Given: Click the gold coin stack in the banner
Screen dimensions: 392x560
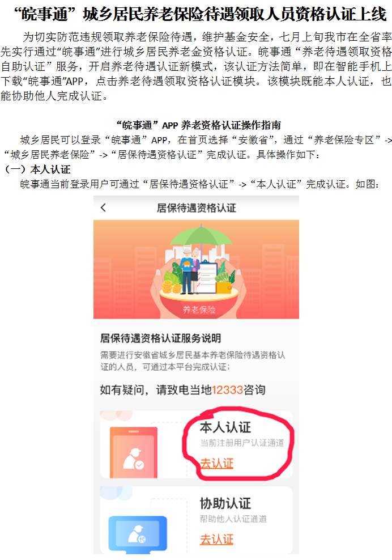Looking at the screenshot, I should tap(172, 286).
